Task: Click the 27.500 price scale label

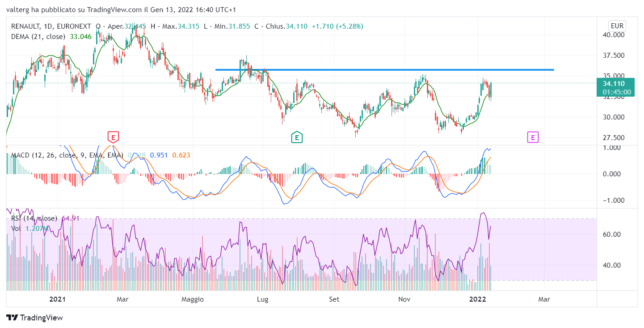Action: click(614, 138)
